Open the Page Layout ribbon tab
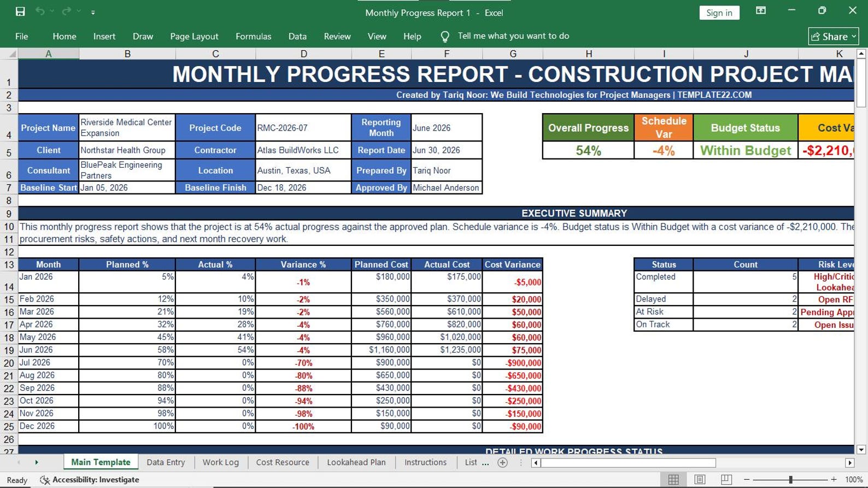This screenshot has width=868, height=488. pyautogui.click(x=194, y=36)
